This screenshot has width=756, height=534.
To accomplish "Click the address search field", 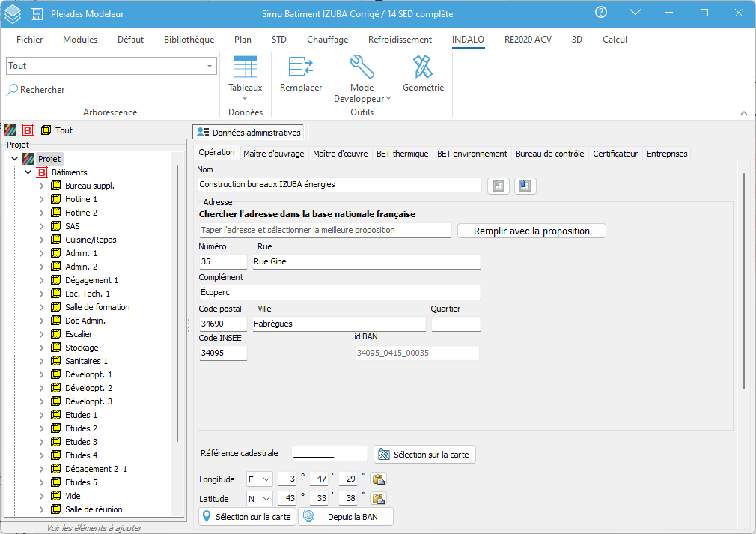I will point(325,230).
